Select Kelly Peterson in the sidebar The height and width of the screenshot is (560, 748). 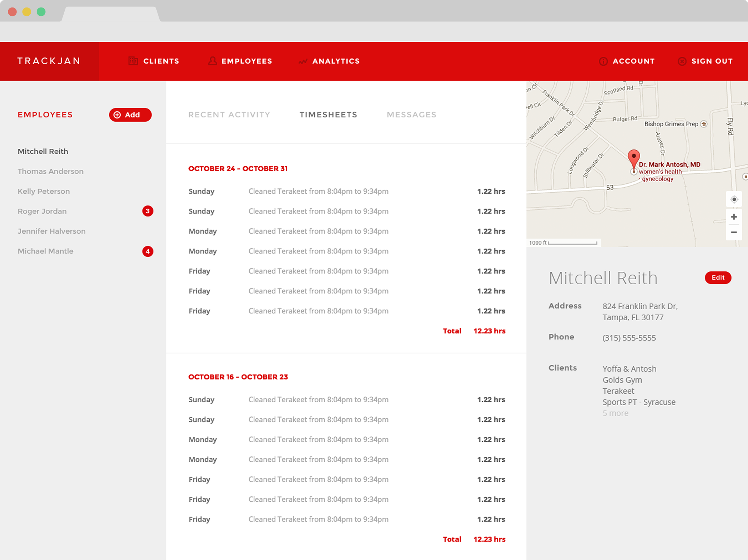pyautogui.click(x=43, y=191)
